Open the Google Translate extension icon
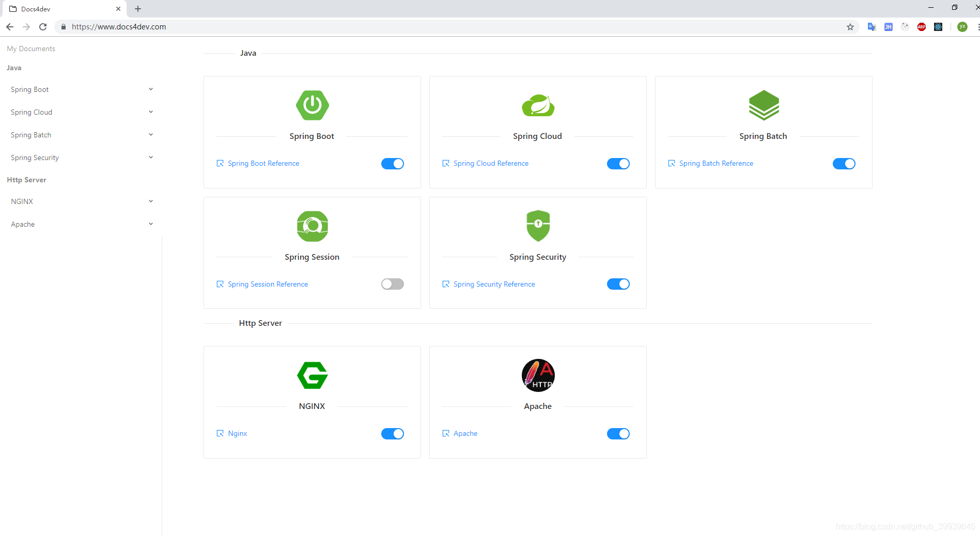This screenshot has width=980, height=536. [872, 27]
